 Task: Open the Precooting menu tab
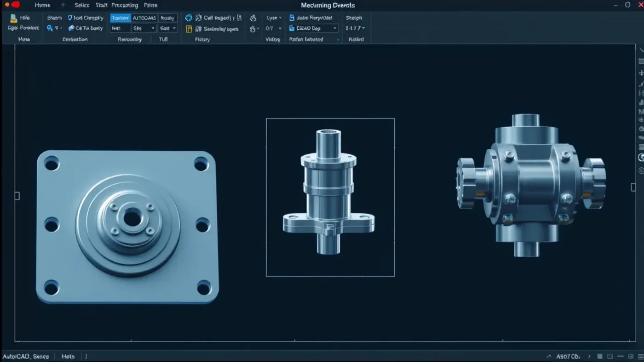pos(125,5)
